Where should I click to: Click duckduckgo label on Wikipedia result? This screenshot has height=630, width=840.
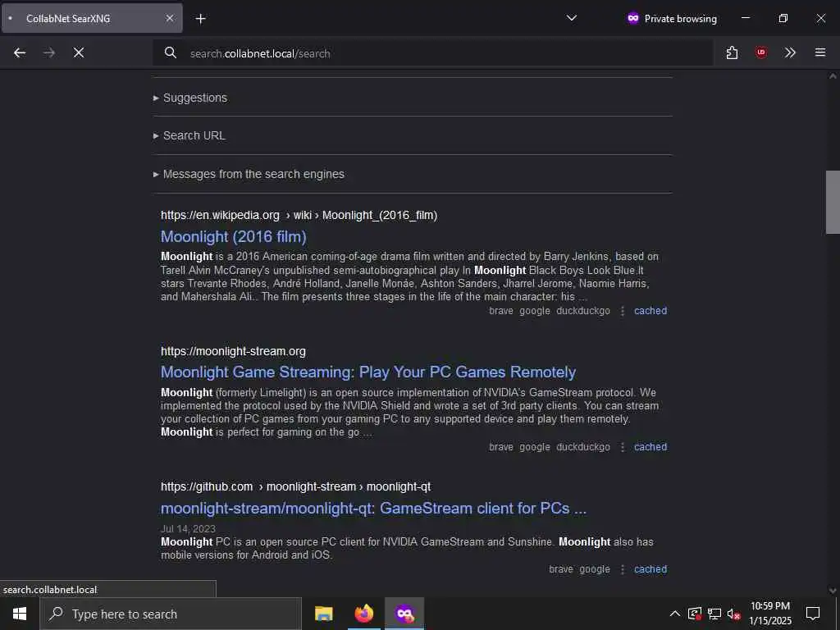pyautogui.click(x=583, y=311)
